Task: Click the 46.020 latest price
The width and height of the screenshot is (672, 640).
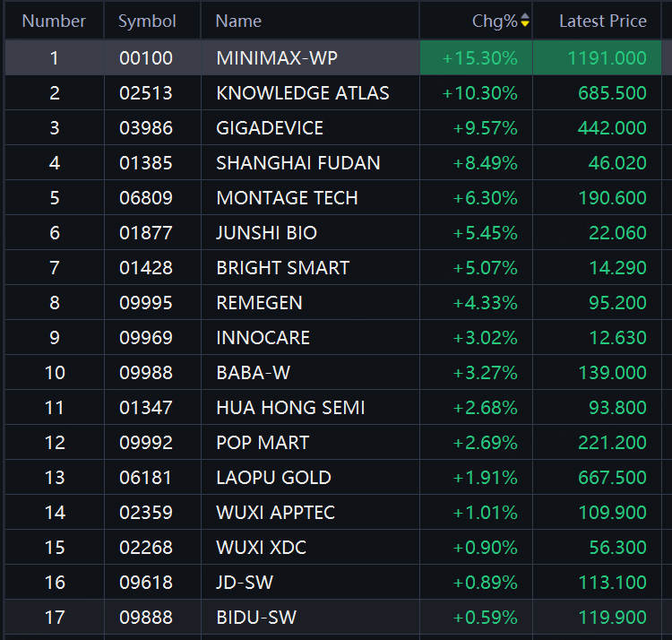Action: tap(617, 163)
